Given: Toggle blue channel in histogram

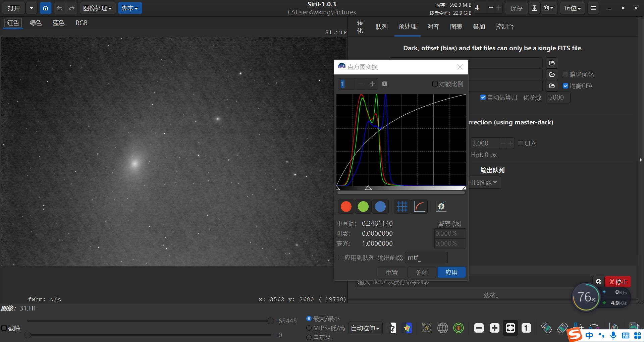Looking at the screenshot, I should [x=380, y=207].
